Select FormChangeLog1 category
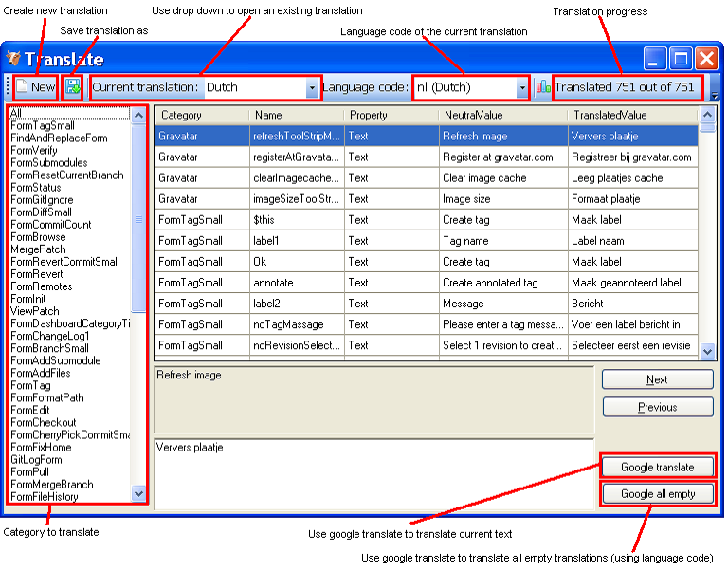Viewport: 728px width, 571px height. point(69,336)
